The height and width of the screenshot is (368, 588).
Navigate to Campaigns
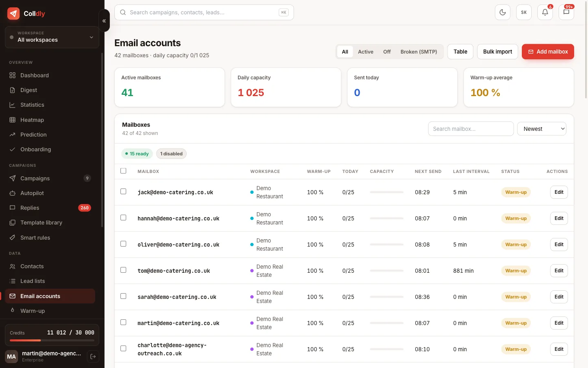[50, 178]
